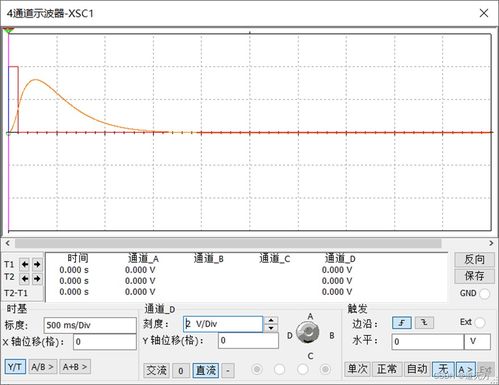
Task: Toggle the GND radio button
Action: point(484,294)
